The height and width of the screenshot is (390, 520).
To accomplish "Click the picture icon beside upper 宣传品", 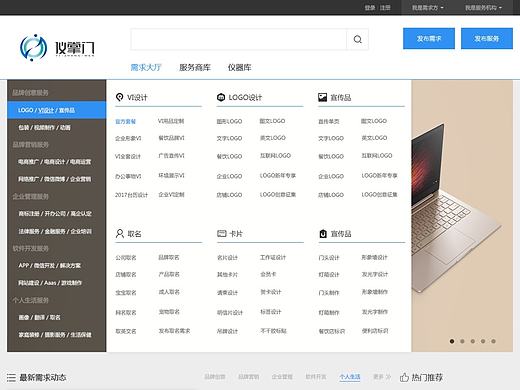I will [322, 97].
